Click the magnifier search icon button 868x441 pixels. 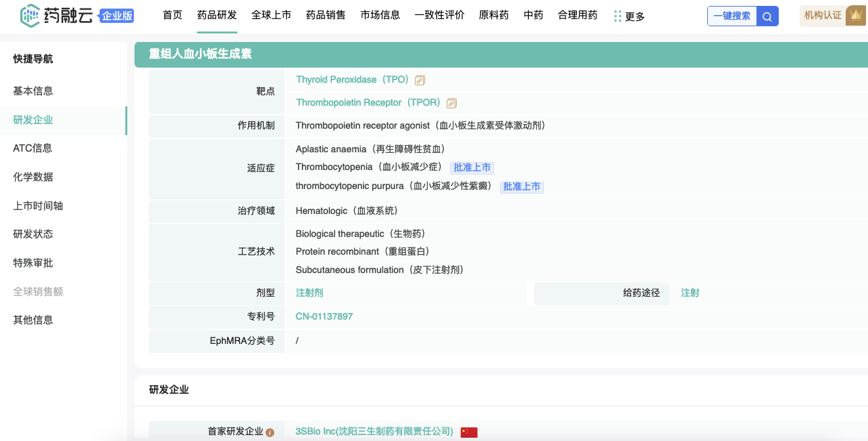pyautogui.click(x=767, y=16)
